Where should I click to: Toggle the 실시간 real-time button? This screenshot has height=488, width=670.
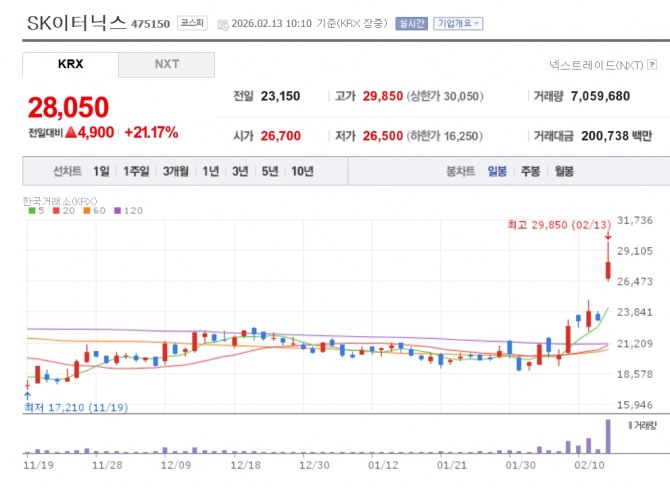(411, 23)
